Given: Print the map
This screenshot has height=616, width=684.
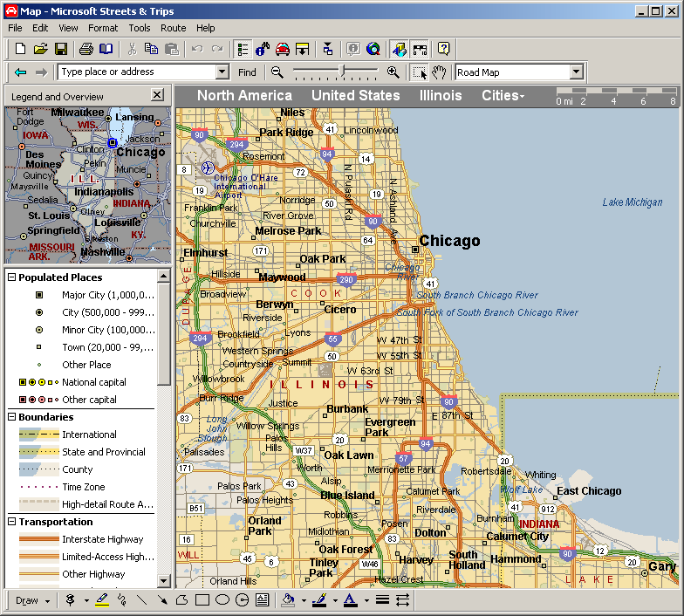Looking at the screenshot, I should [x=85, y=49].
